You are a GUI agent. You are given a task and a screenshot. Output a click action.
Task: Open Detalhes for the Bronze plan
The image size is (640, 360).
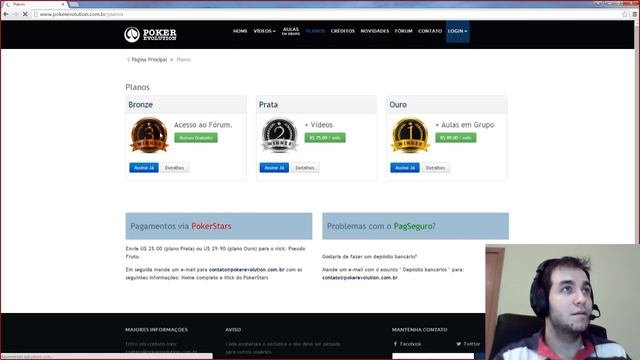(x=174, y=168)
